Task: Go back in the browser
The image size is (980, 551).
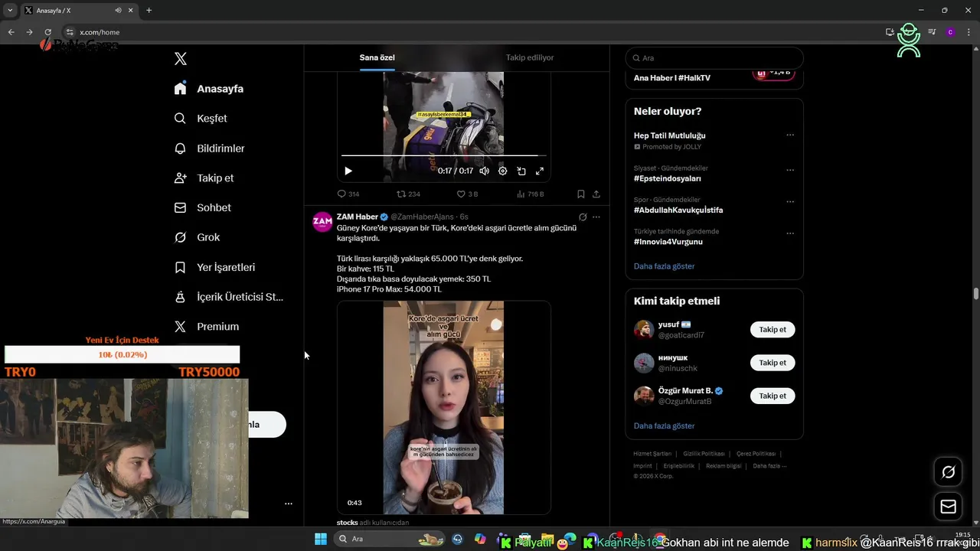Action: click(11, 32)
